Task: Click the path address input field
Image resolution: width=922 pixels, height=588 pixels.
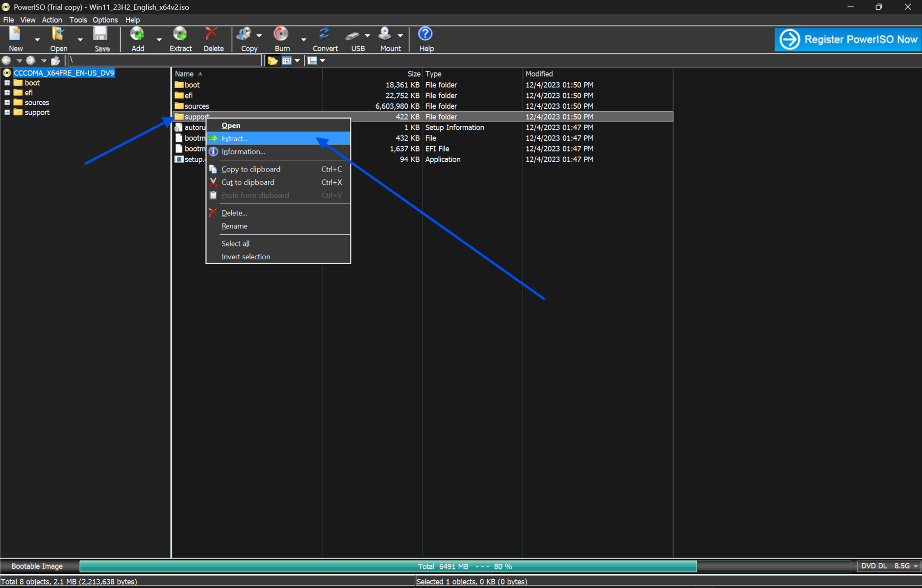Action: (165, 60)
